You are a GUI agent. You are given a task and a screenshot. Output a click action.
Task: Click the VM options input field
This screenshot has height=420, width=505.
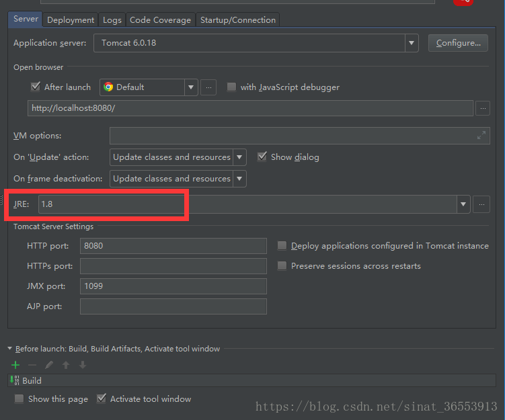(x=299, y=136)
